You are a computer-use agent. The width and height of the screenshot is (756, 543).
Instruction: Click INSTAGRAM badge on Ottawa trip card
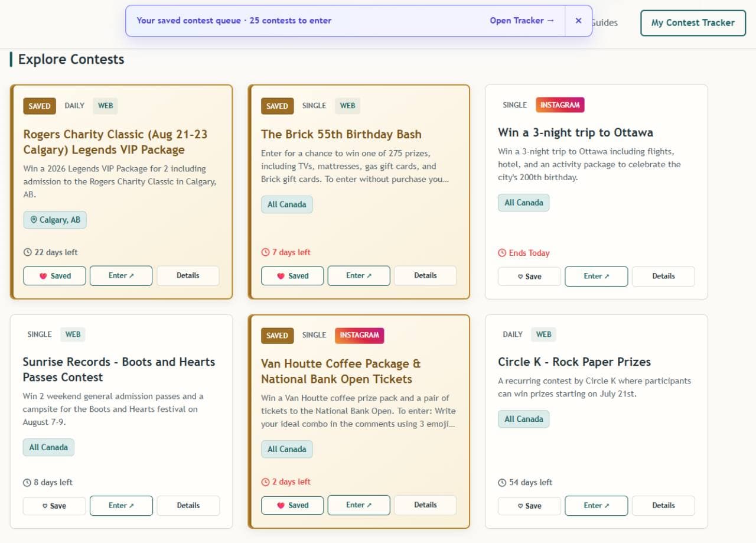[x=560, y=105]
